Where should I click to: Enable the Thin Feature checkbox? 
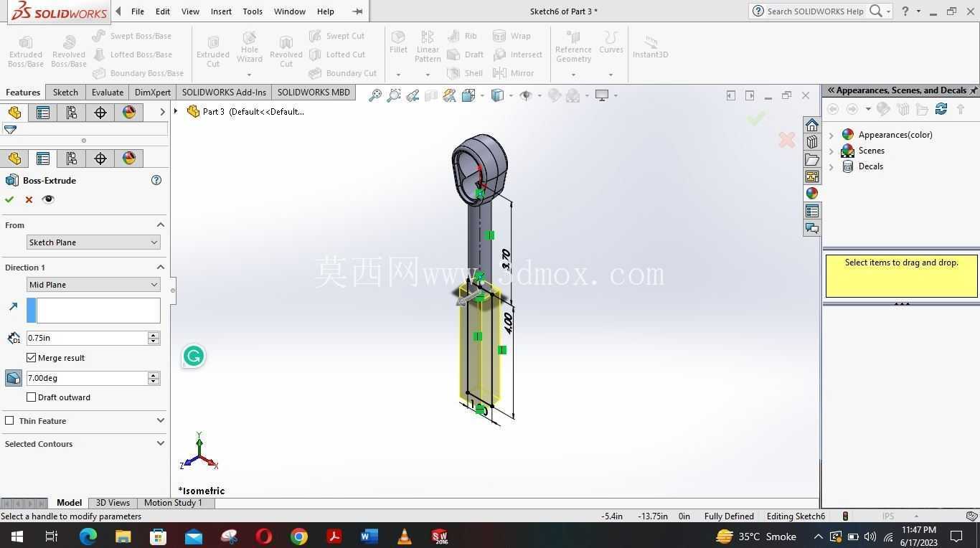[9, 420]
